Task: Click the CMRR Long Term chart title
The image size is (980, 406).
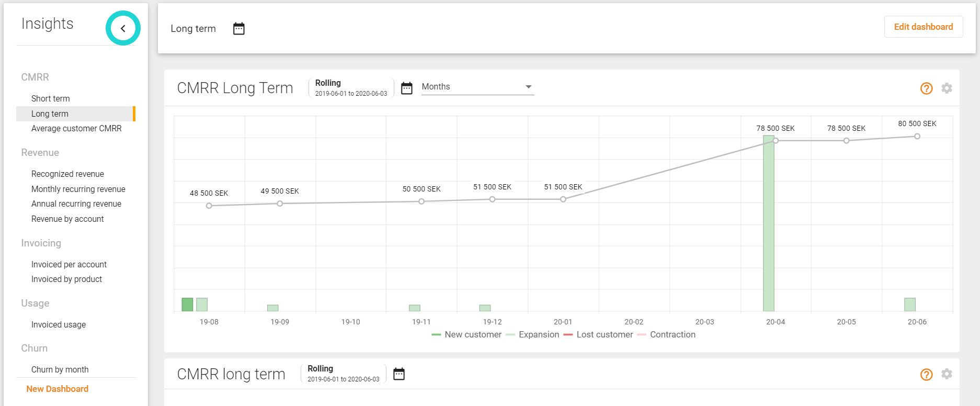Action: point(235,88)
